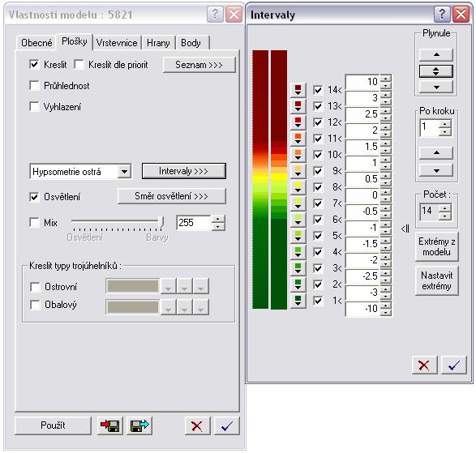Toggle the Osvětlení checkbox
Viewport: 476px width, 453px height.
pyautogui.click(x=34, y=197)
